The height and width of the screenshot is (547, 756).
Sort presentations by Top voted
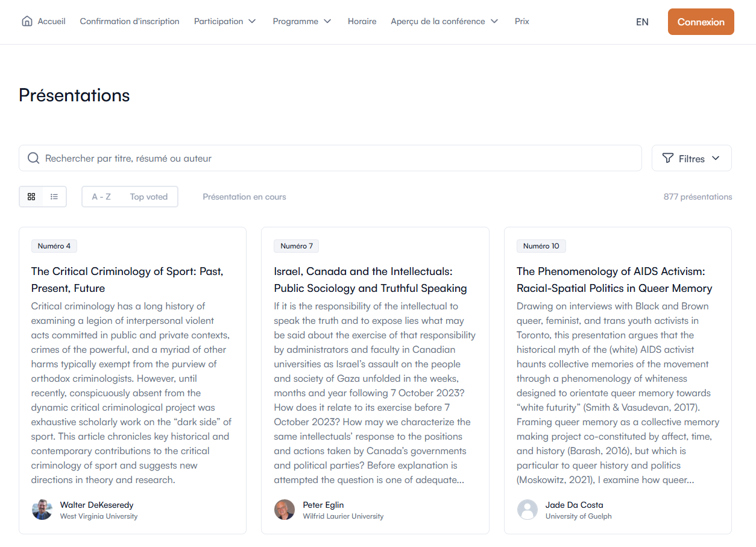149,197
